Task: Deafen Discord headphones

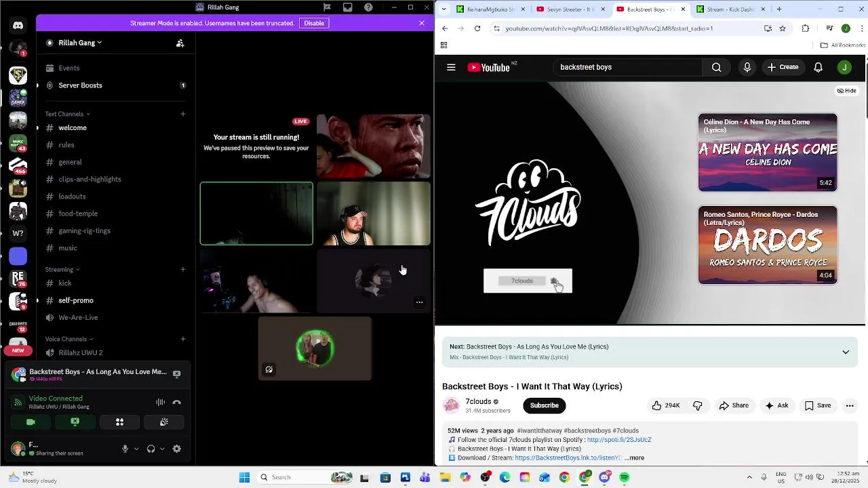Action: point(151,449)
